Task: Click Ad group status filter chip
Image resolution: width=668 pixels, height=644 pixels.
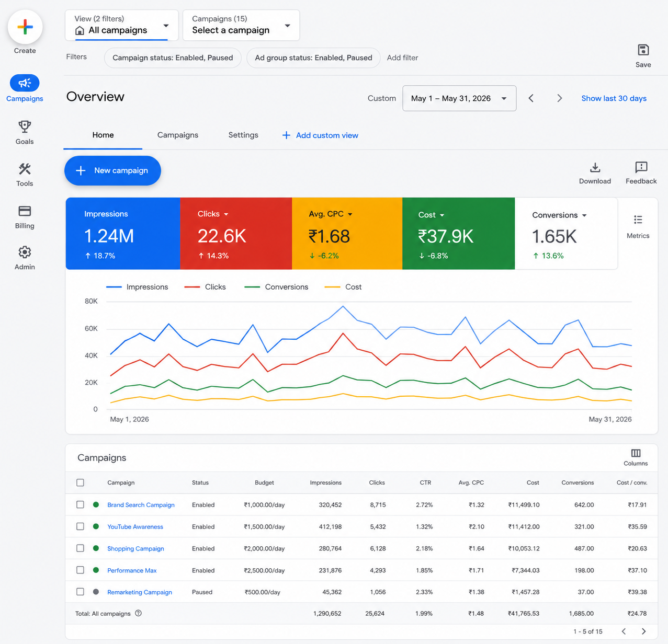Action: click(313, 57)
